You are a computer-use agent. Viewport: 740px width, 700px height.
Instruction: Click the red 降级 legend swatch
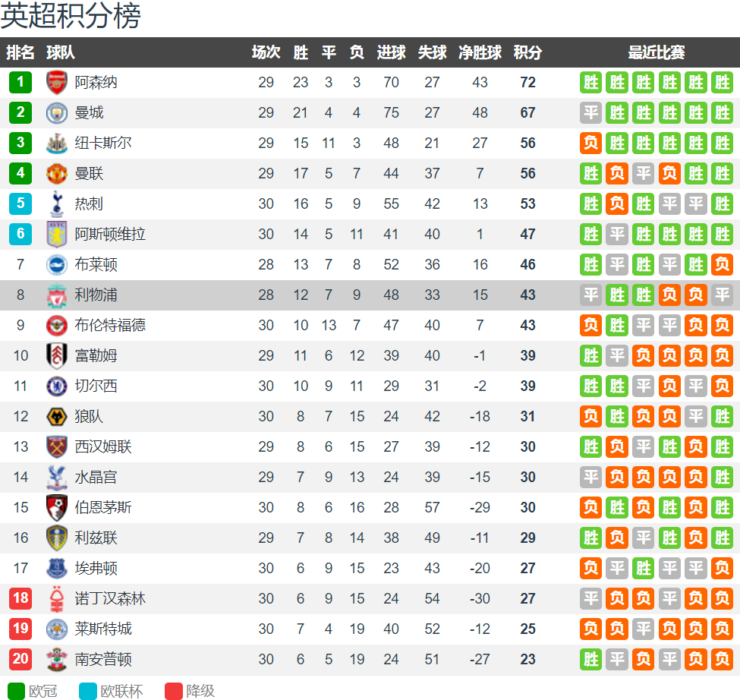[173, 691]
